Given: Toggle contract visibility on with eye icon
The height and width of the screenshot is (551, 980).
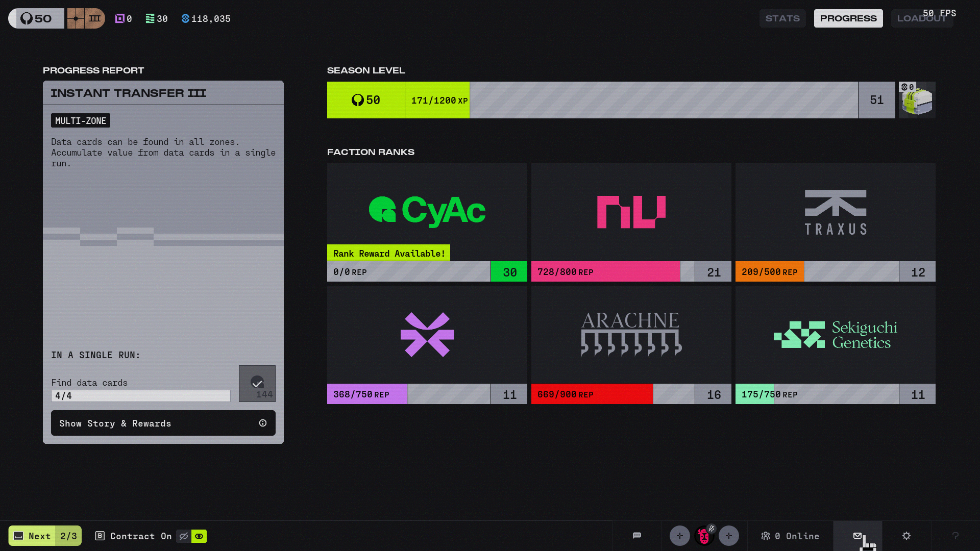Looking at the screenshot, I should click(199, 536).
